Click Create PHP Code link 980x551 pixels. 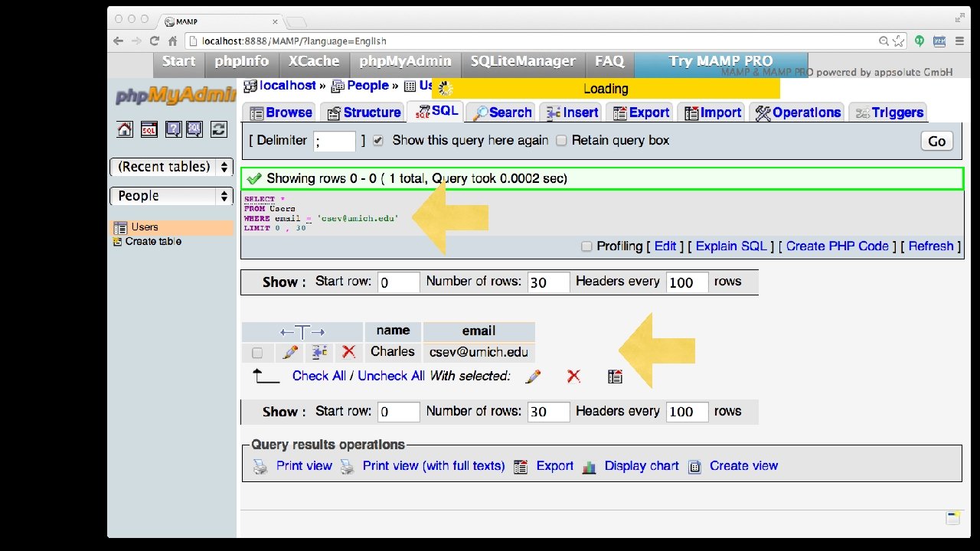(x=837, y=246)
